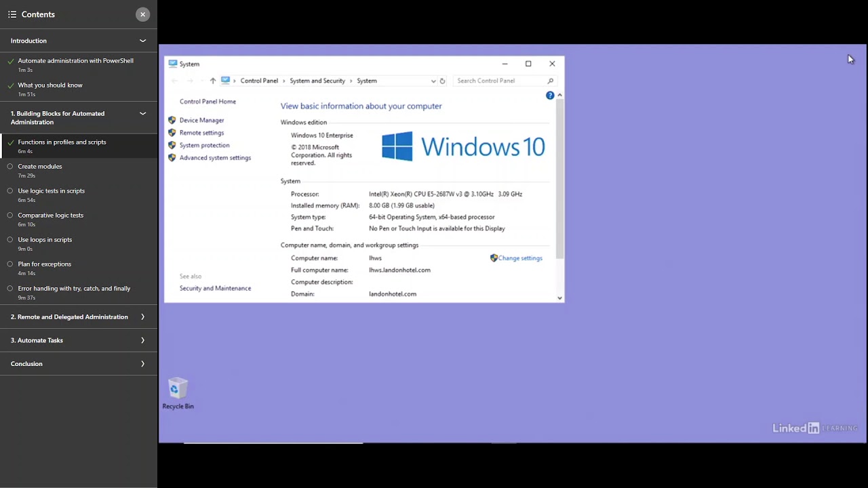The image size is (868, 488).
Task: Click the System window title icon
Action: [172, 64]
